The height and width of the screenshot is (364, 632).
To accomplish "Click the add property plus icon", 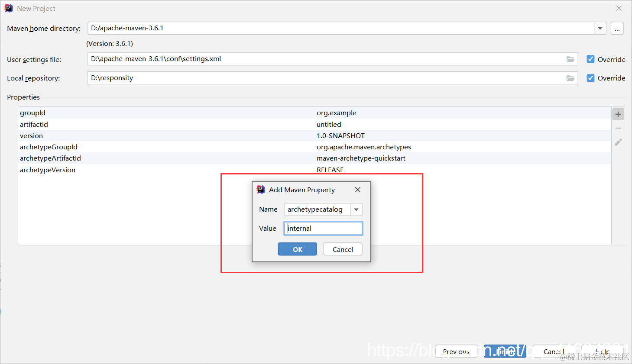I will (618, 114).
